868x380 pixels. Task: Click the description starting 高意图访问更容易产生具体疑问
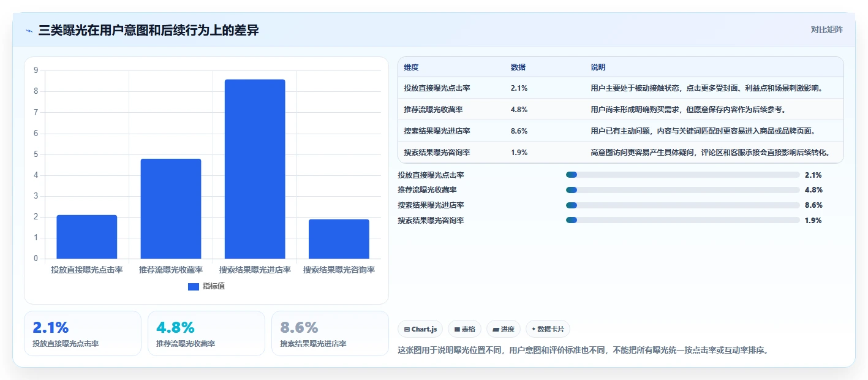(711, 152)
